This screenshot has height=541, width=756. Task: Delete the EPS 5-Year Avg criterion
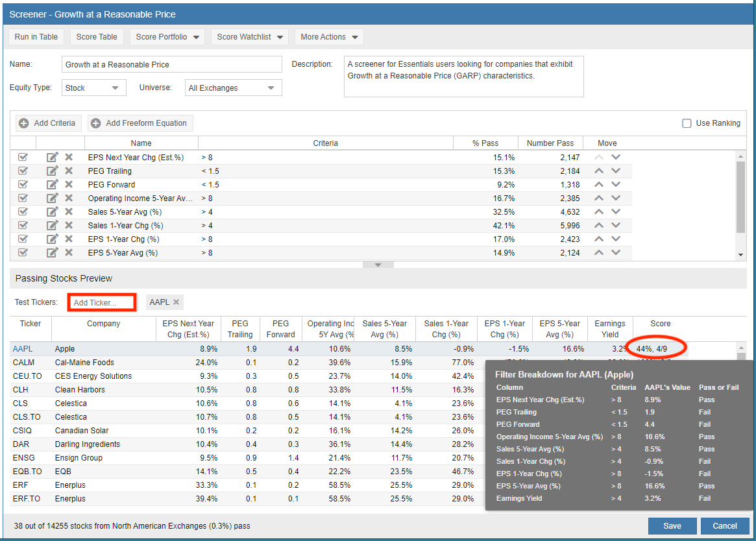[x=69, y=252]
